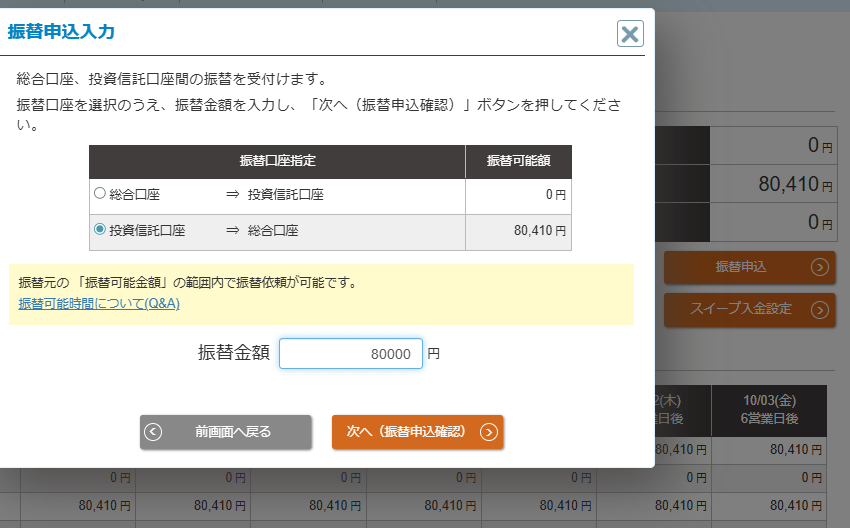
Task: Click 0円 amount in 総合口座 row
Action: click(555, 195)
